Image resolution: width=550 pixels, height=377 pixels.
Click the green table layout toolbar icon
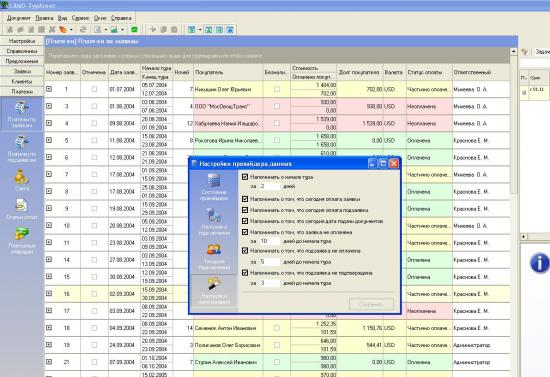coord(192,30)
